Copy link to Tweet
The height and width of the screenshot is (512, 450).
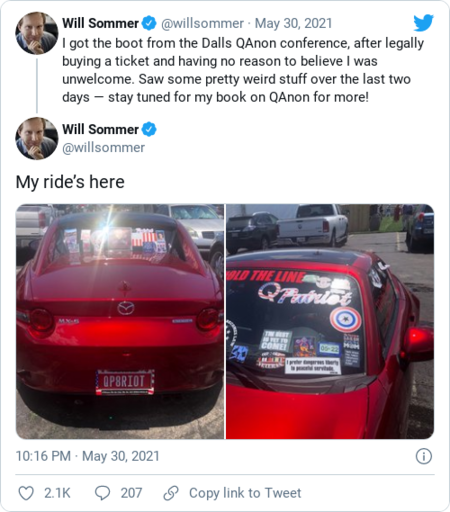[x=245, y=493]
